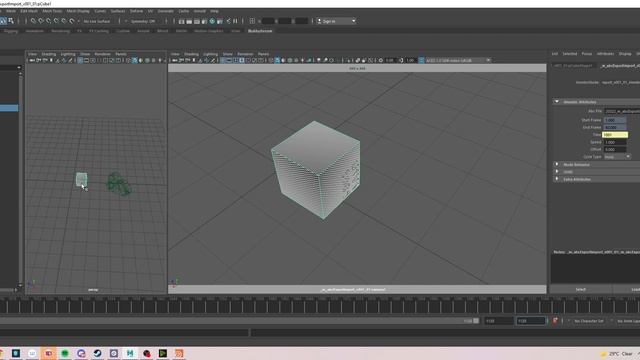Click Abc File path field
The height and width of the screenshot is (360, 640).
pos(622,111)
